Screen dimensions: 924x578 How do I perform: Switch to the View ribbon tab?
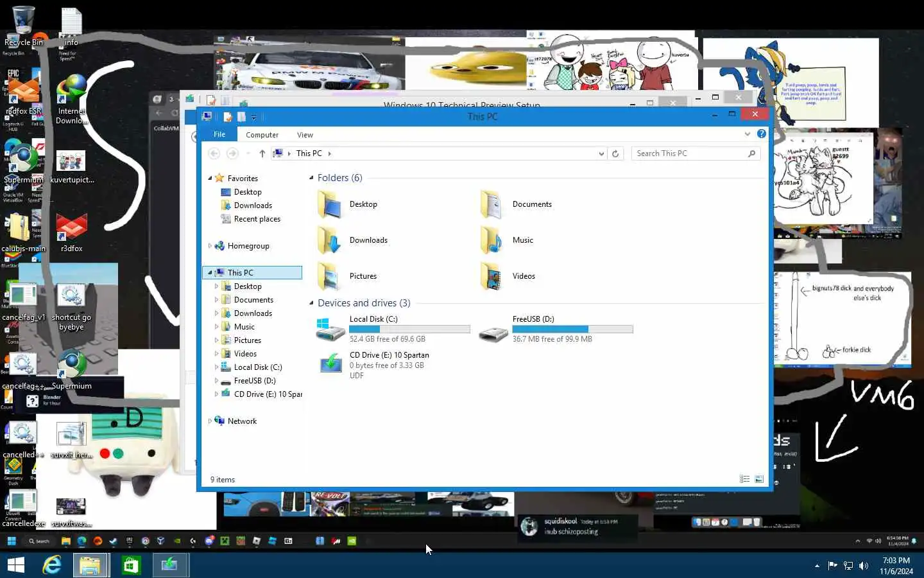305,135
